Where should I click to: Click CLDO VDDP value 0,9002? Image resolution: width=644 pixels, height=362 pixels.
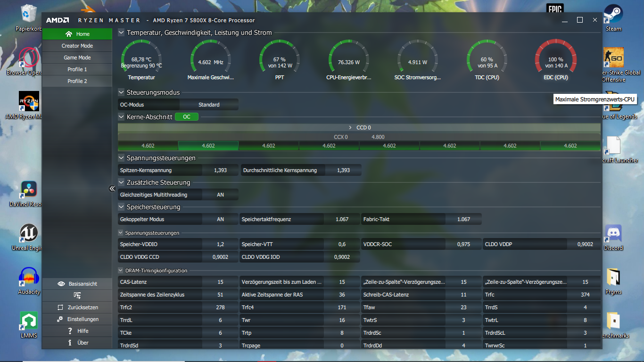[585, 244]
